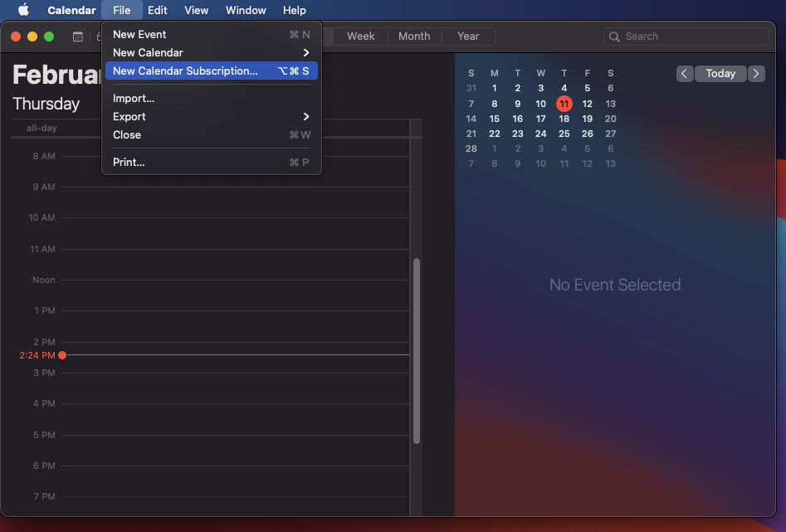Open the View menu in menu bar
The width and height of the screenshot is (786, 532).
196,10
